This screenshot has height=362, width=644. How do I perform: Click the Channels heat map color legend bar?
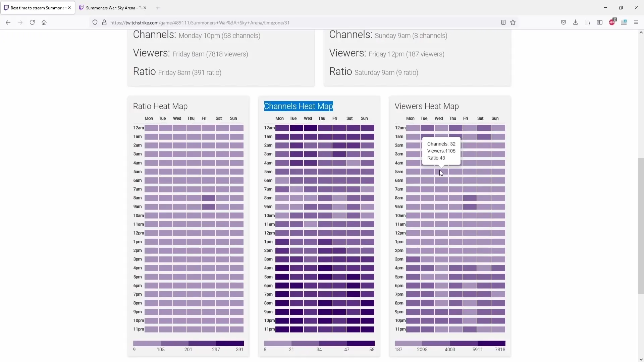click(319, 343)
